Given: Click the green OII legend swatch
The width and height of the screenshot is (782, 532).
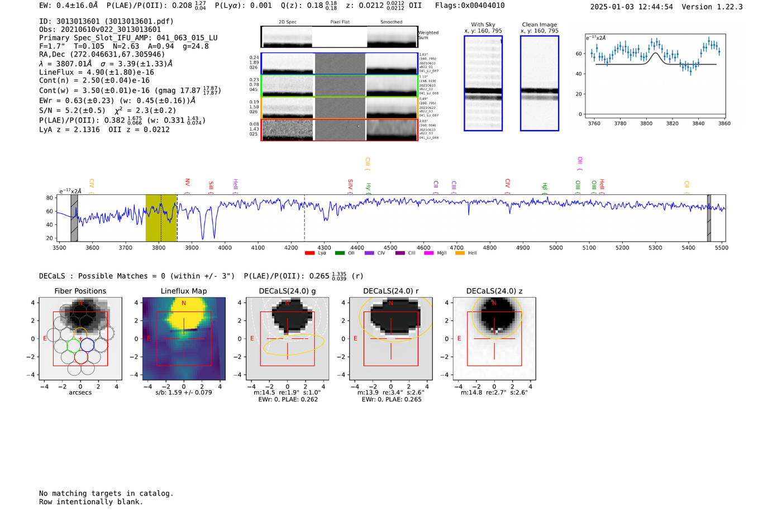Looking at the screenshot, I should click(x=340, y=253).
